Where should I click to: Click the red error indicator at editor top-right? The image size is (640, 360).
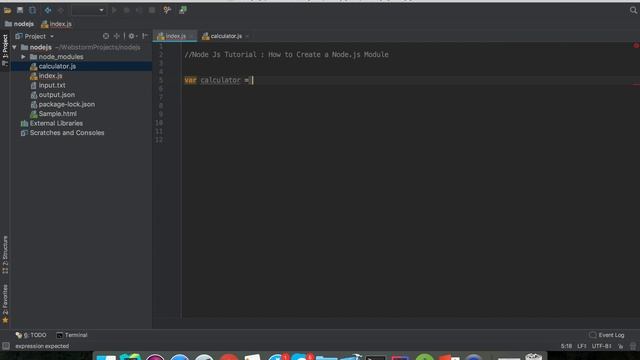[636, 46]
